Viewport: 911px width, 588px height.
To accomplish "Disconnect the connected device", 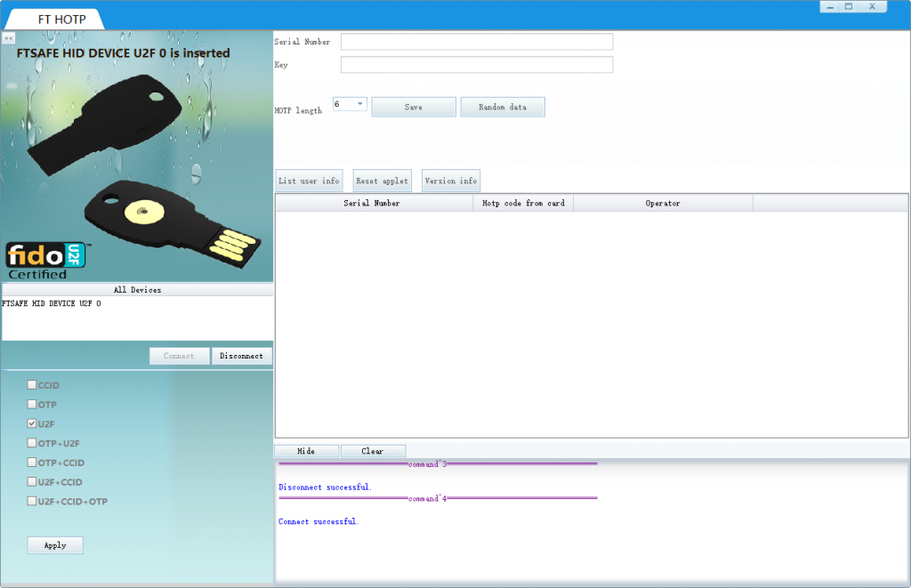I will (x=241, y=355).
